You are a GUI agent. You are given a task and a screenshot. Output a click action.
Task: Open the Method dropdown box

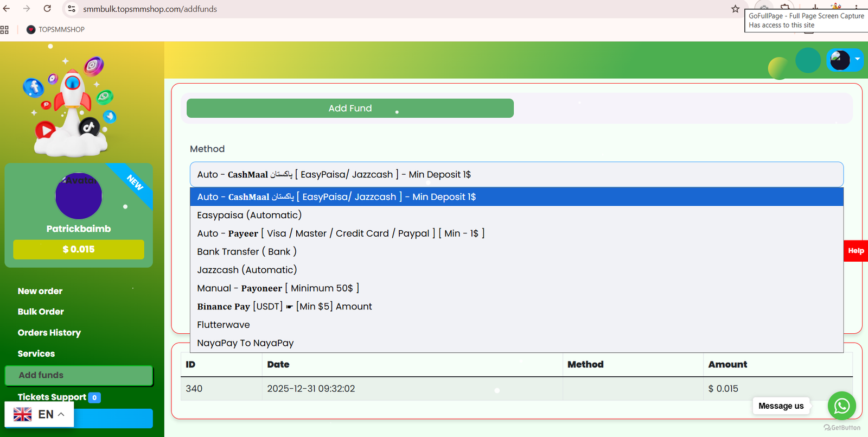[516, 174]
